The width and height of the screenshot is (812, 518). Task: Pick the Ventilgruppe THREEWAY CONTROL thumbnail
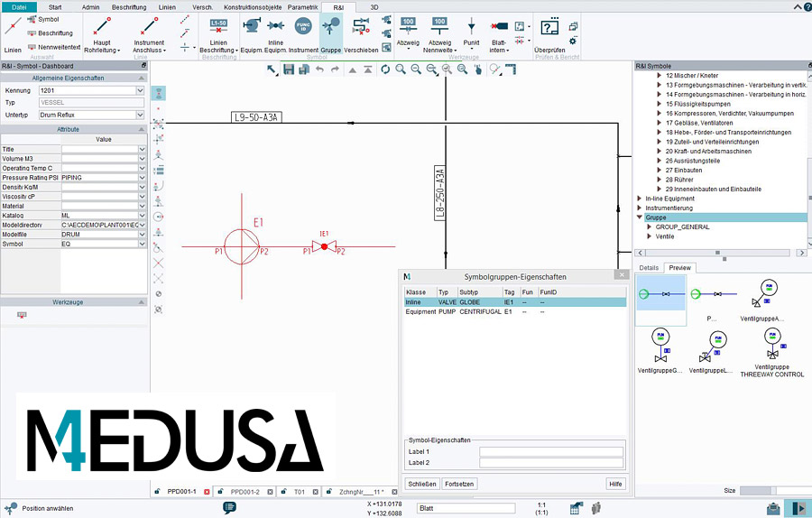point(772,353)
